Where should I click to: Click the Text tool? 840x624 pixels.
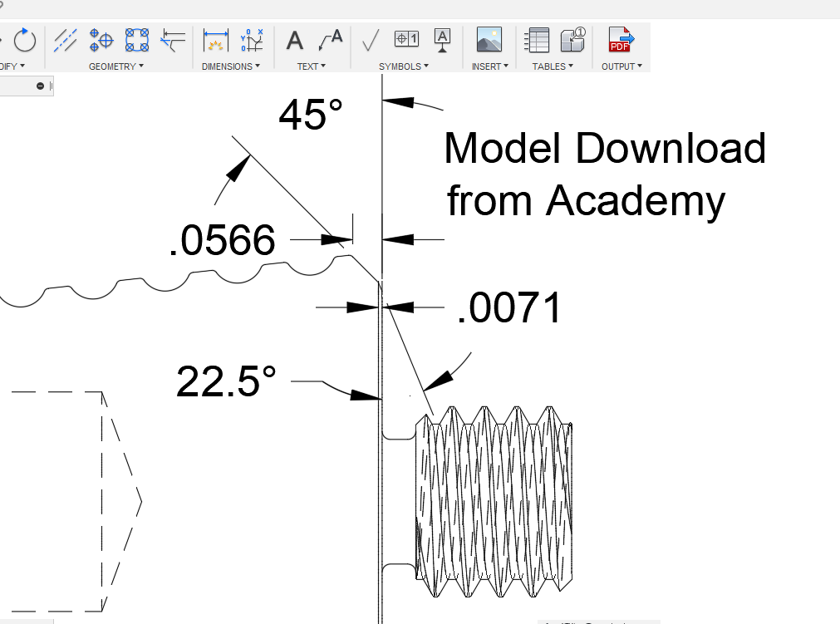tap(295, 39)
